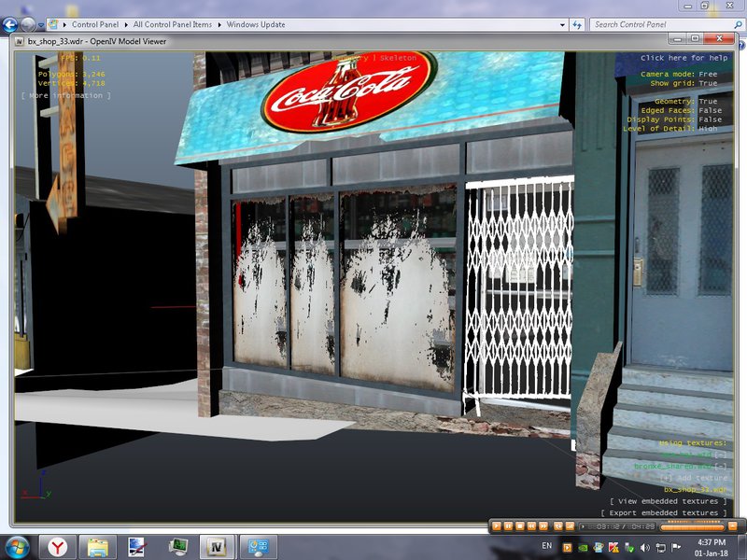The width and height of the screenshot is (747, 560).
Task: Click the eject/open arrow on media player
Action: coord(733,526)
